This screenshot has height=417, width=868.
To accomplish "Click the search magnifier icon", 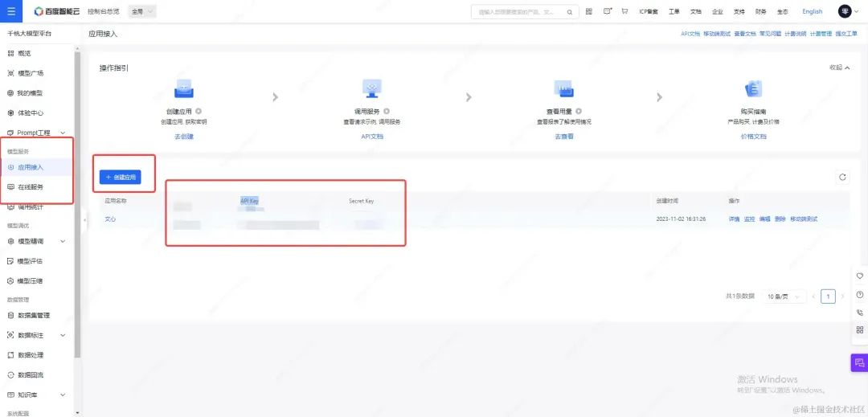I will click(570, 11).
